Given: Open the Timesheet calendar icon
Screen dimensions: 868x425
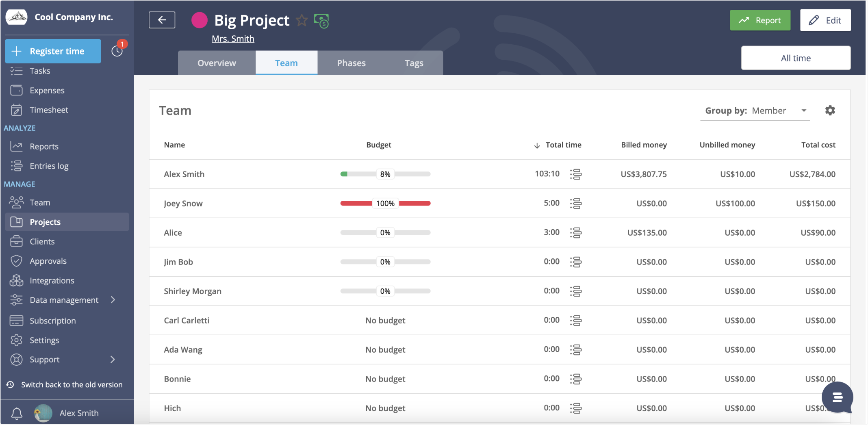Looking at the screenshot, I should pos(16,110).
